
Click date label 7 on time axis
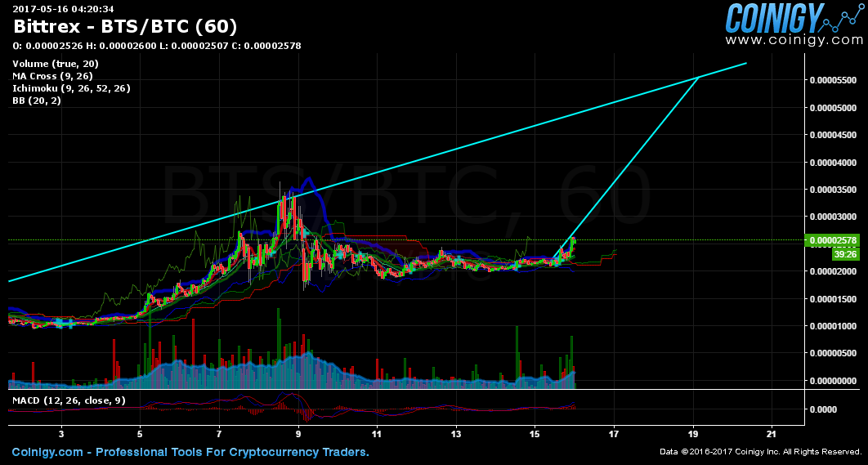[x=219, y=435]
